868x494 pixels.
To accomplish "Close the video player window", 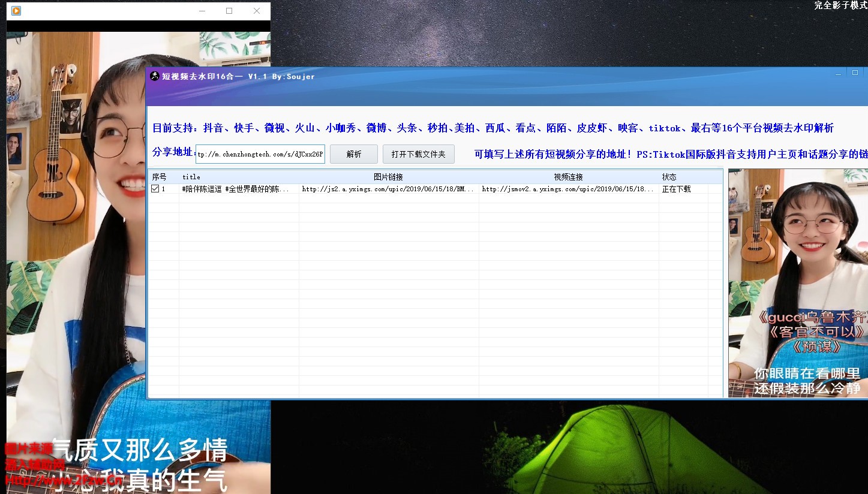I will 257,11.
